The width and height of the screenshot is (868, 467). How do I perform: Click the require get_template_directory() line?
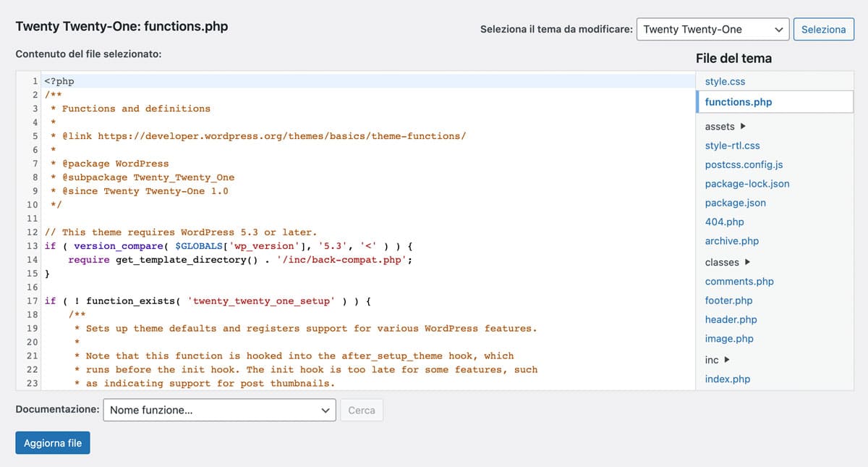240,260
